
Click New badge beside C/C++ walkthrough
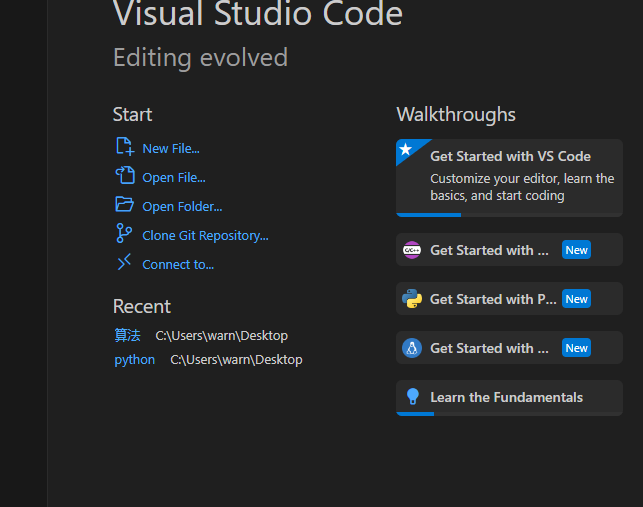pyautogui.click(x=576, y=250)
